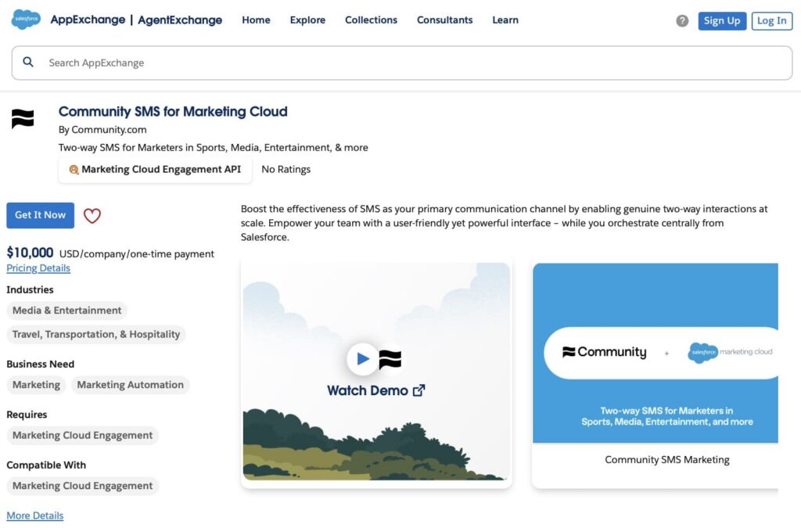Click the Log In button
Viewport: 801px width, 532px height.
tap(771, 21)
